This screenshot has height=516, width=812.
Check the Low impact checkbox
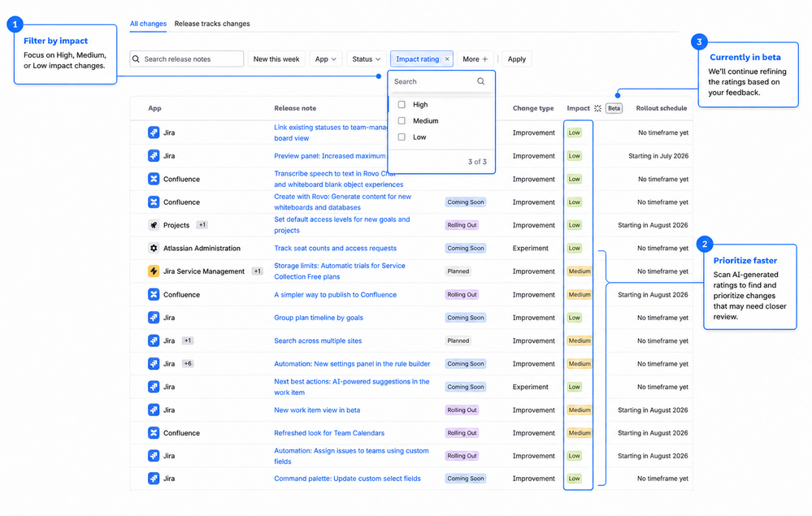(402, 137)
